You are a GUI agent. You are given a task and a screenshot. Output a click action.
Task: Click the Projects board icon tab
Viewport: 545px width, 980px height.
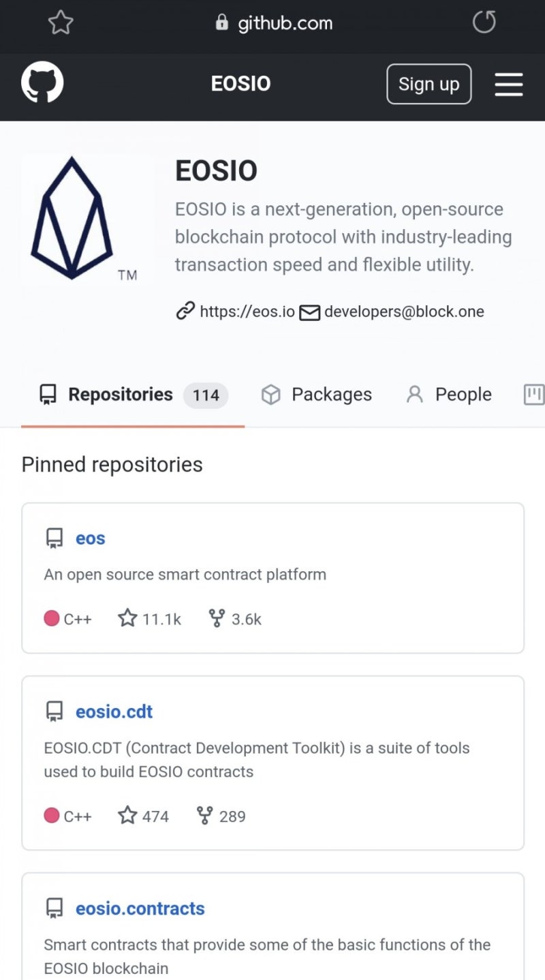point(533,395)
